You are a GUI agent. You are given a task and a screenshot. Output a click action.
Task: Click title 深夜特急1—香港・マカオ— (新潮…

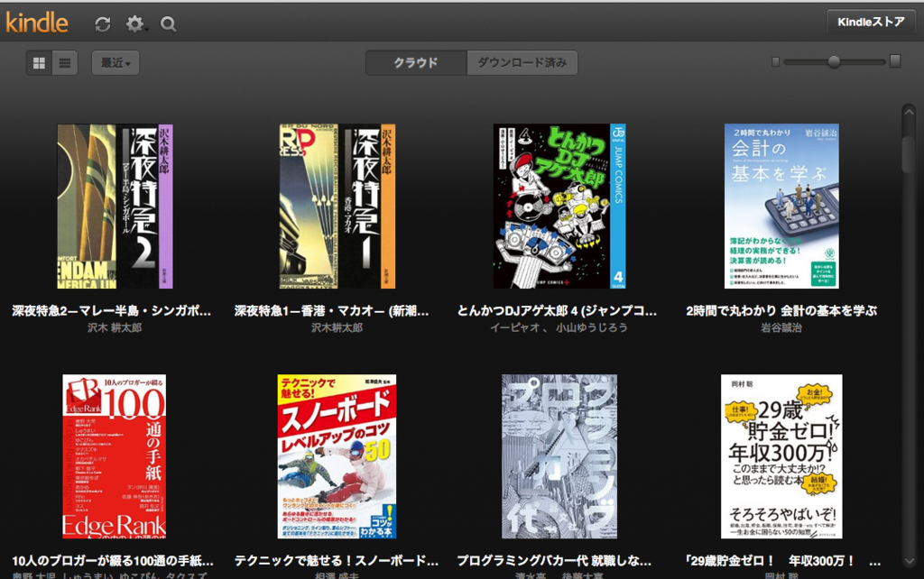pos(332,310)
